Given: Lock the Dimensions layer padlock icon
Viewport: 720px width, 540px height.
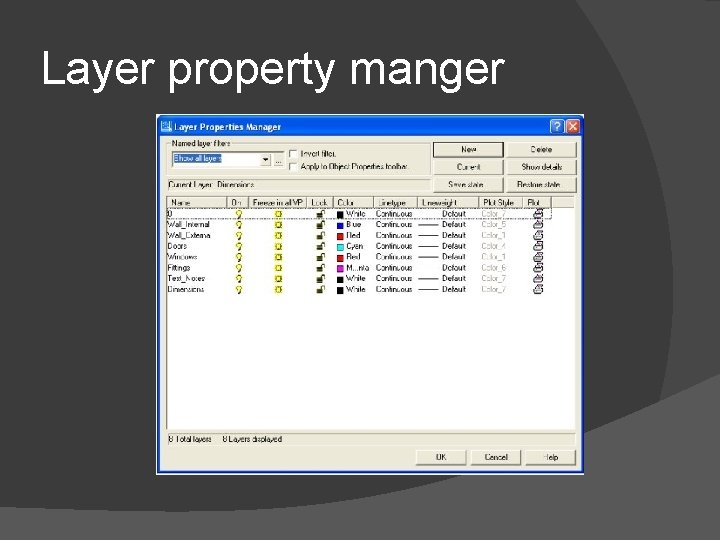Looking at the screenshot, I should pos(321,290).
